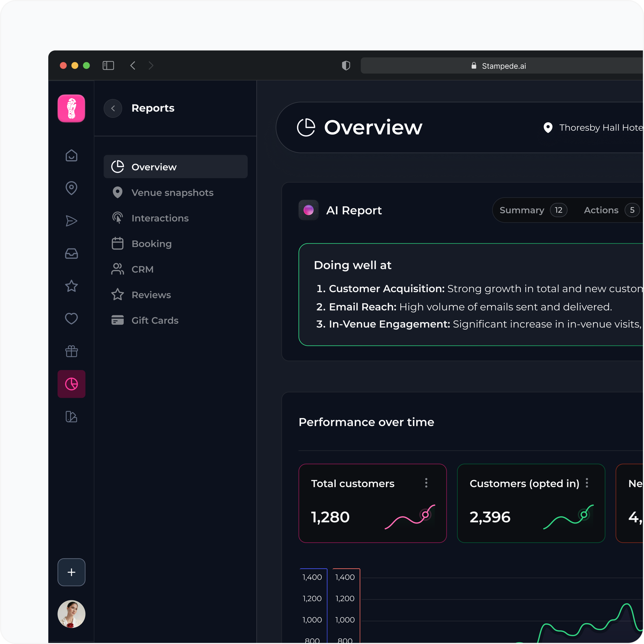Open the Home section from the sidebar

[x=71, y=156]
